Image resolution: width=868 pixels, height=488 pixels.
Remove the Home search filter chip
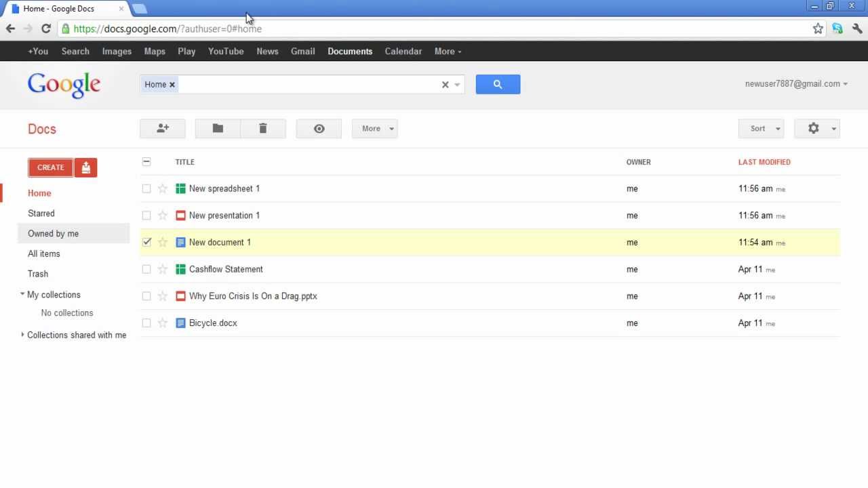[172, 85]
